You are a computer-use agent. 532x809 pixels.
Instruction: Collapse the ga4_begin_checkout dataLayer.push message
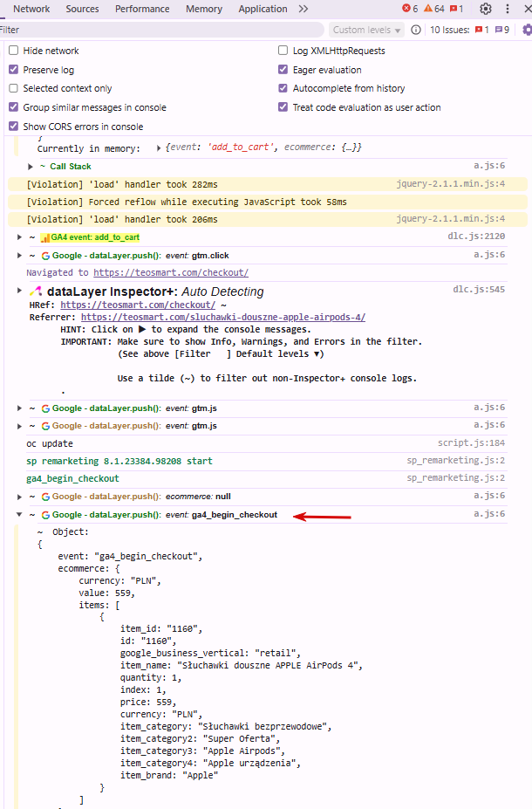click(19, 514)
